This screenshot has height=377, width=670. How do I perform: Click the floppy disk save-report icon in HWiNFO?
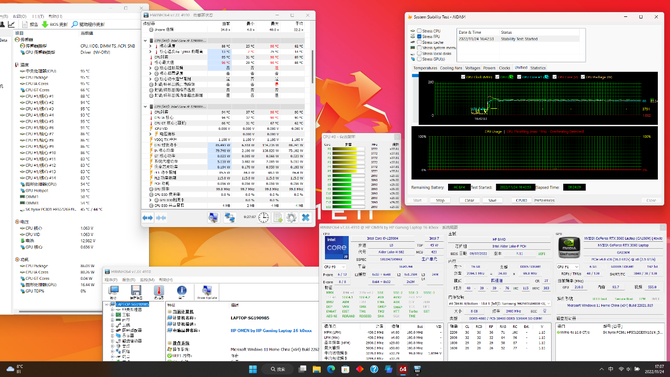tap(136, 292)
